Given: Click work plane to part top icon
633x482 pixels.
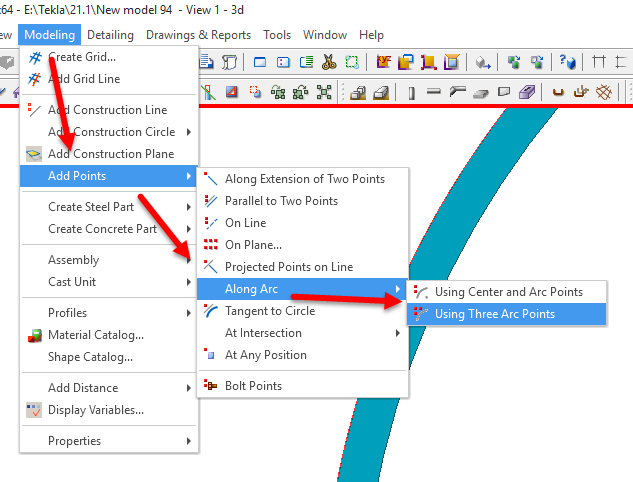Looking at the screenshot, I should pos(452,62).
